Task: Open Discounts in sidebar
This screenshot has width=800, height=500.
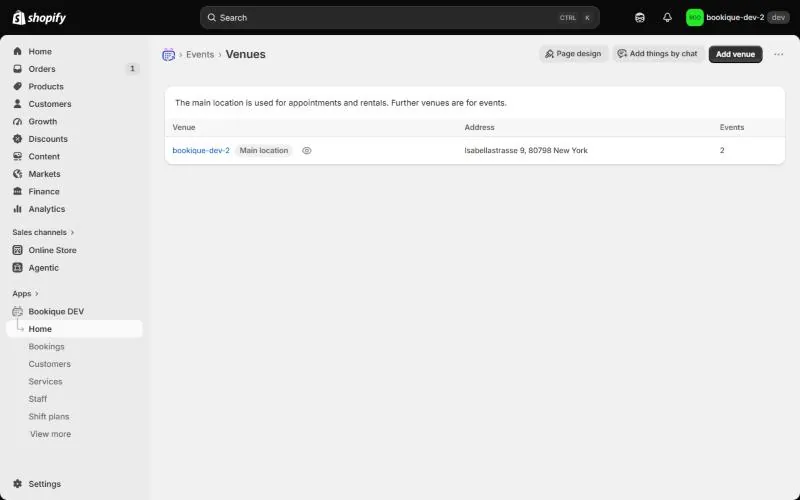Action: pos(74,139)
